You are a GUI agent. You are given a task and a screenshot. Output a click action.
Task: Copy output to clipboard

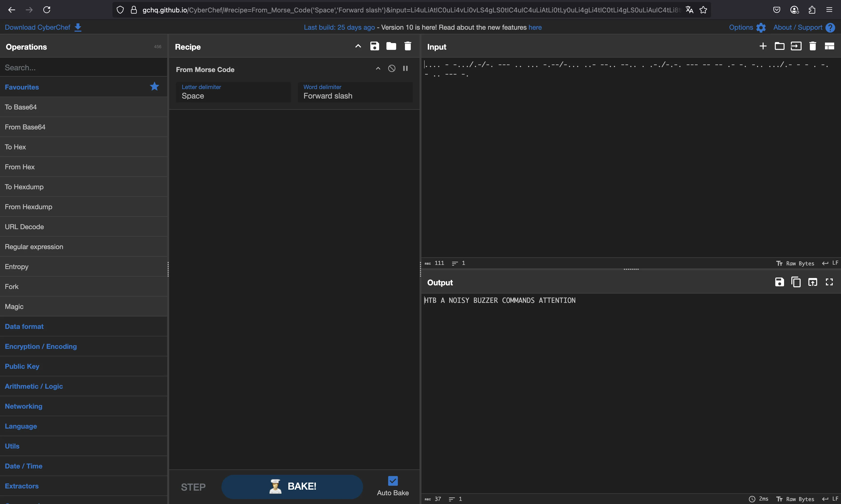click(x=796, y=282)
